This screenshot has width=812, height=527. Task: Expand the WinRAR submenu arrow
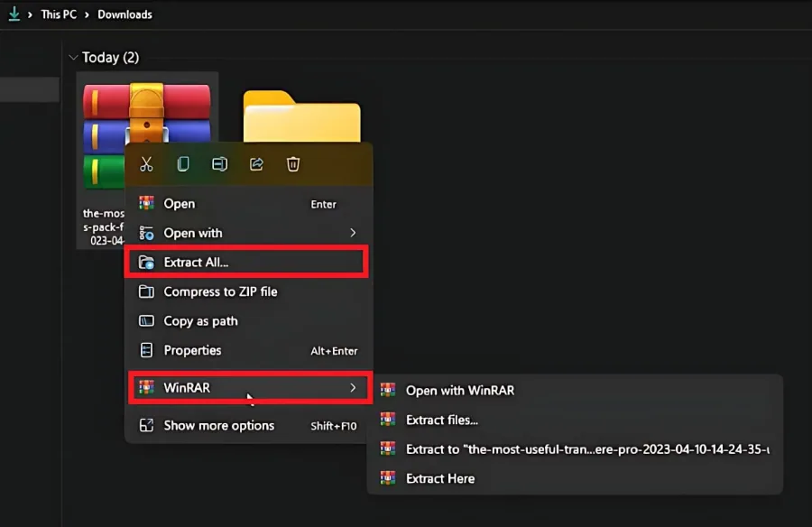point(353,388)
